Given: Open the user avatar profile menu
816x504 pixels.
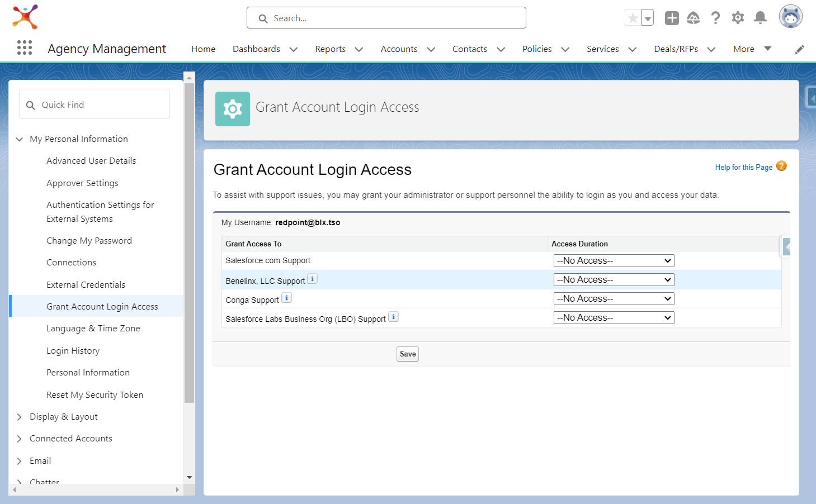Looking at the screenshot, I should [791, 17].
